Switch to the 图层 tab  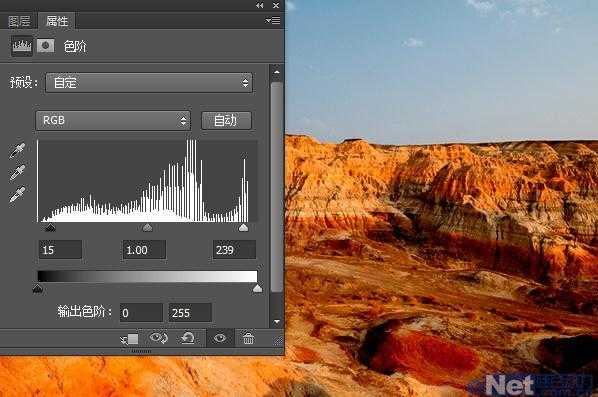[19, 21]
